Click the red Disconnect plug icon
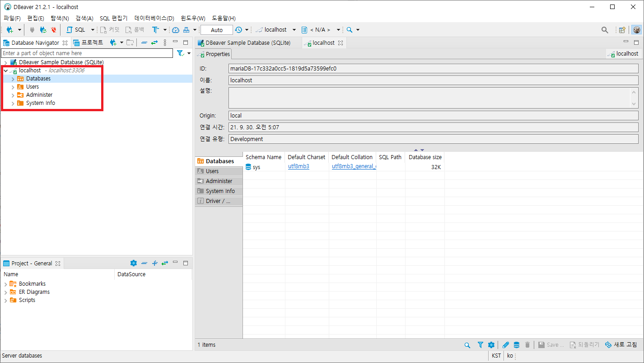644x363 pixels. (54, 30)
